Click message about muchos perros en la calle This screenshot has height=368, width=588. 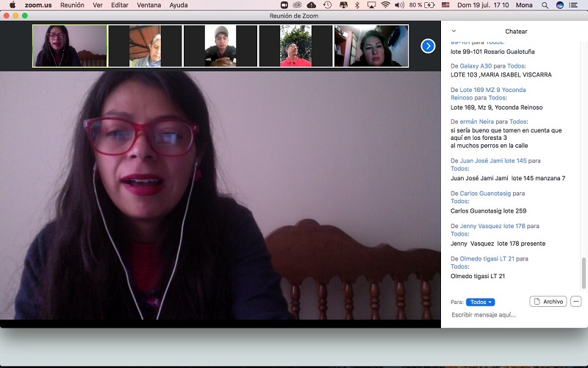coord(506,138)
